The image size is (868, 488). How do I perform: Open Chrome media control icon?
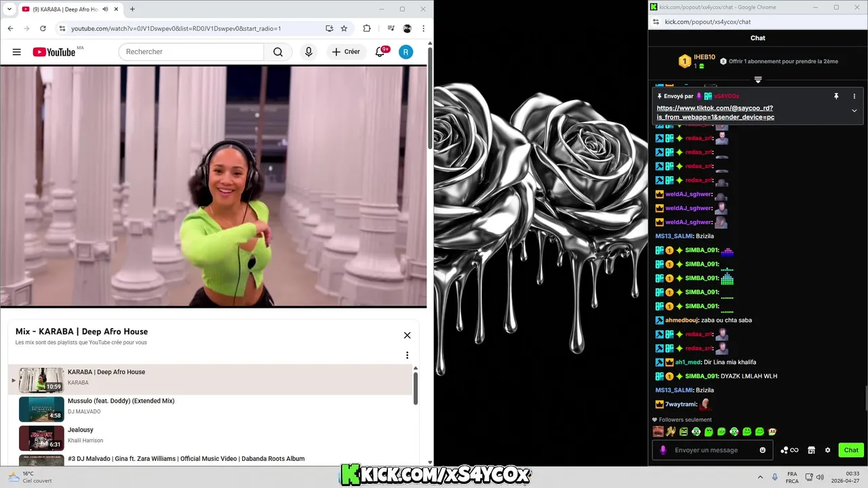tap(391, 28)
